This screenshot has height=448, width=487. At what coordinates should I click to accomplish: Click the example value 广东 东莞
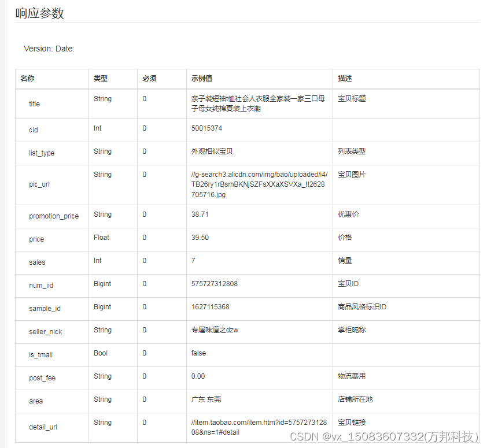coord(206,399)
